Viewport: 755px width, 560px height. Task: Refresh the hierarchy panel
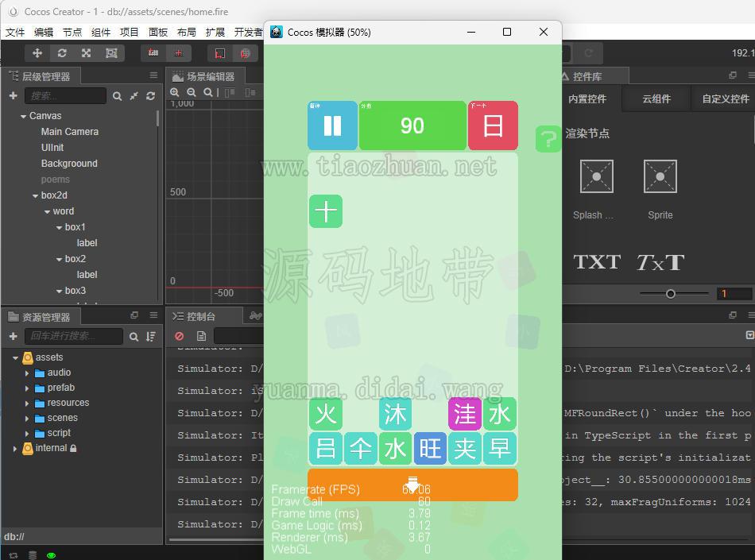point(151,96)
